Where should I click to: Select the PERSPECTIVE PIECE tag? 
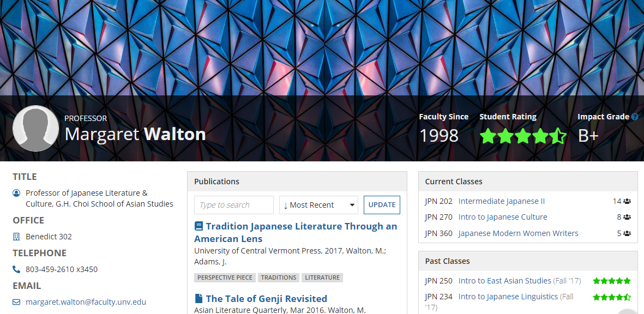click(225, 277)
